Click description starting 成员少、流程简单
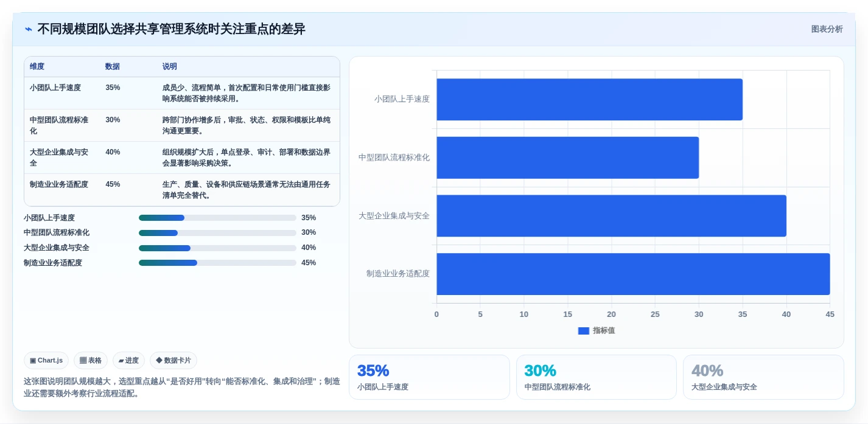868x424 pixels. [247, 93]
